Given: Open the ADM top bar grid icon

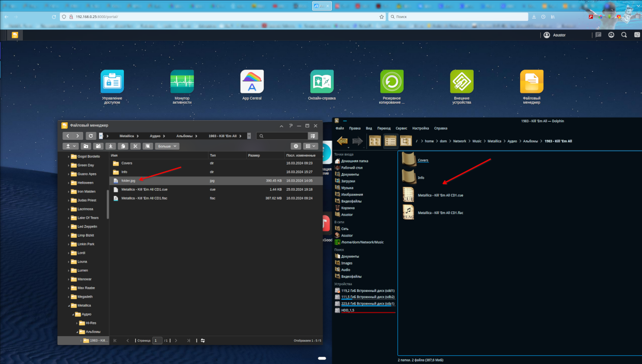Looking at the screenshot, I should point(636,35).
